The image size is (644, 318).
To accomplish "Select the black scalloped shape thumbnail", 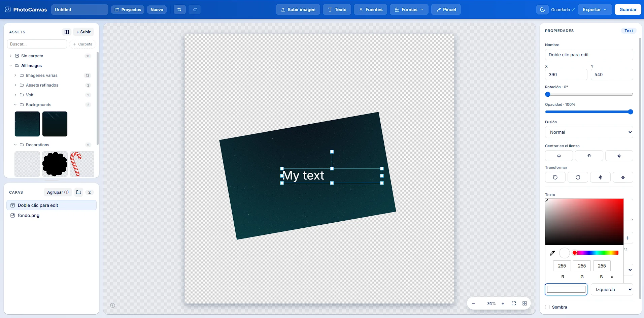I will click(x=55, y=164).
